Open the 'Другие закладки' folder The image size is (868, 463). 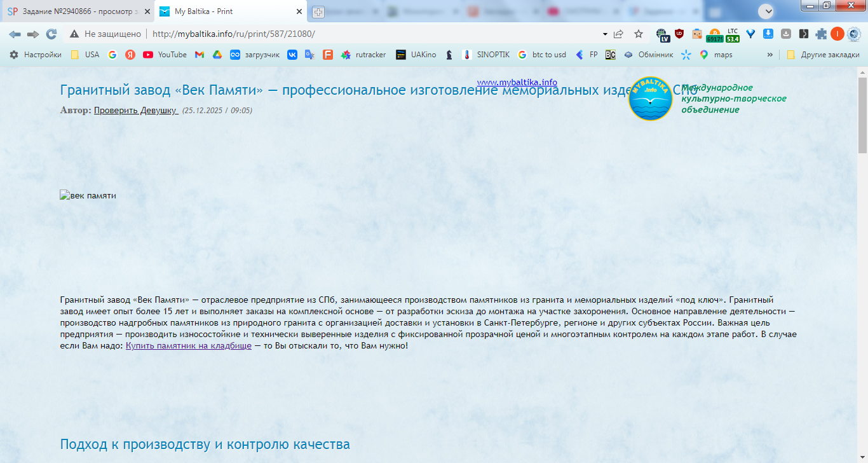[x=823, y=55]
